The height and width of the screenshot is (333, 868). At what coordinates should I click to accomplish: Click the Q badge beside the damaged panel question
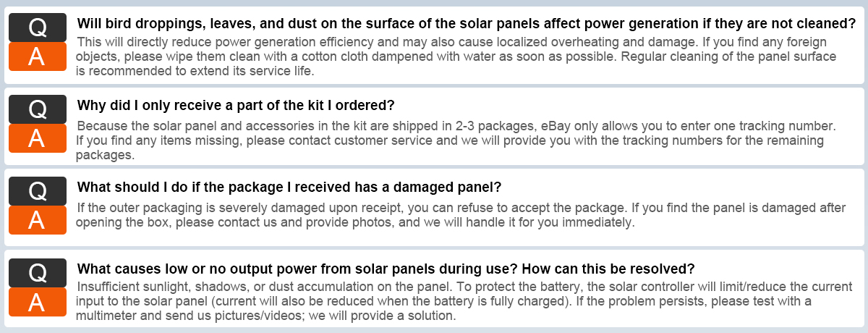[38, 191]
